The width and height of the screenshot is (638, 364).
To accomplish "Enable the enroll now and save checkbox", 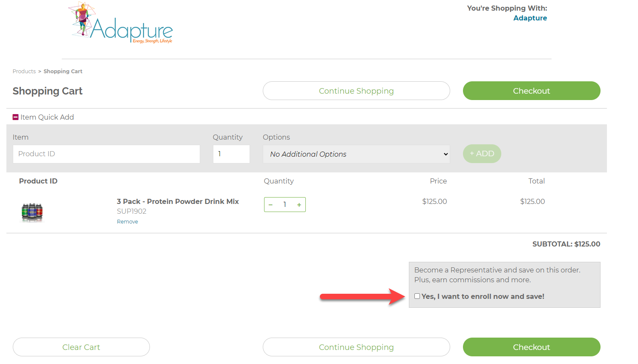I will 417,296.
